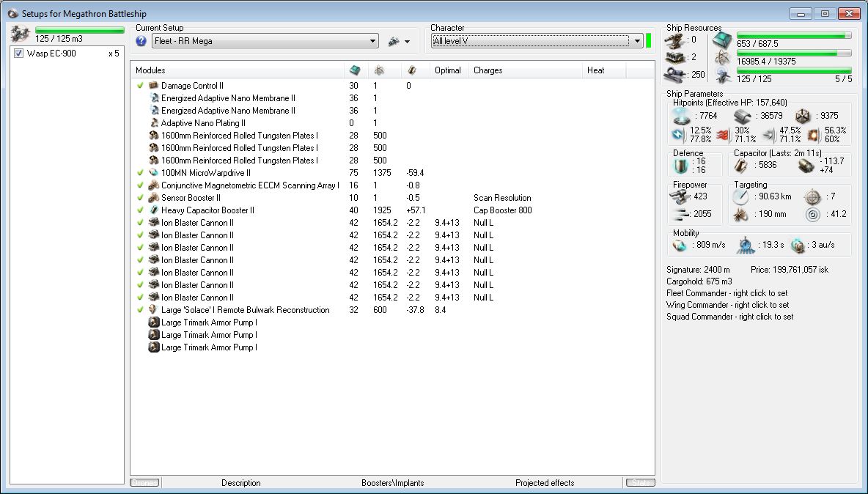Sort by the capacitor column icon
Image resolution: width=868 pixels, height=494 pixels.
[411, 70]
